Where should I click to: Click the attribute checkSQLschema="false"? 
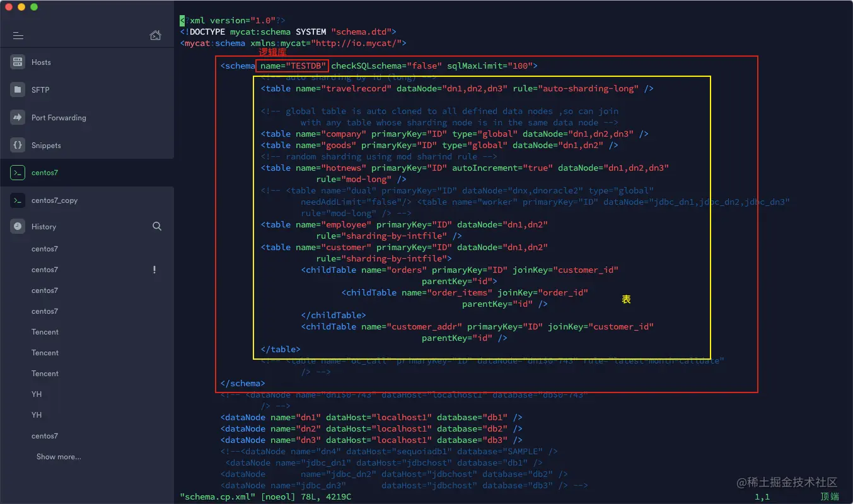(386, 66)
